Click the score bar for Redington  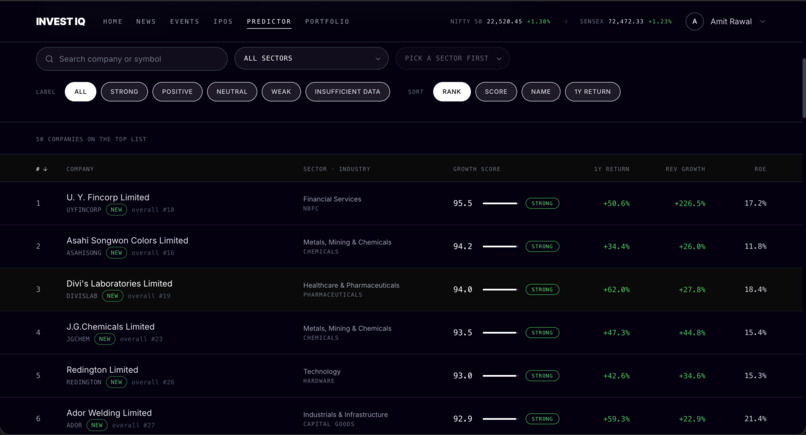click(500, 376)
